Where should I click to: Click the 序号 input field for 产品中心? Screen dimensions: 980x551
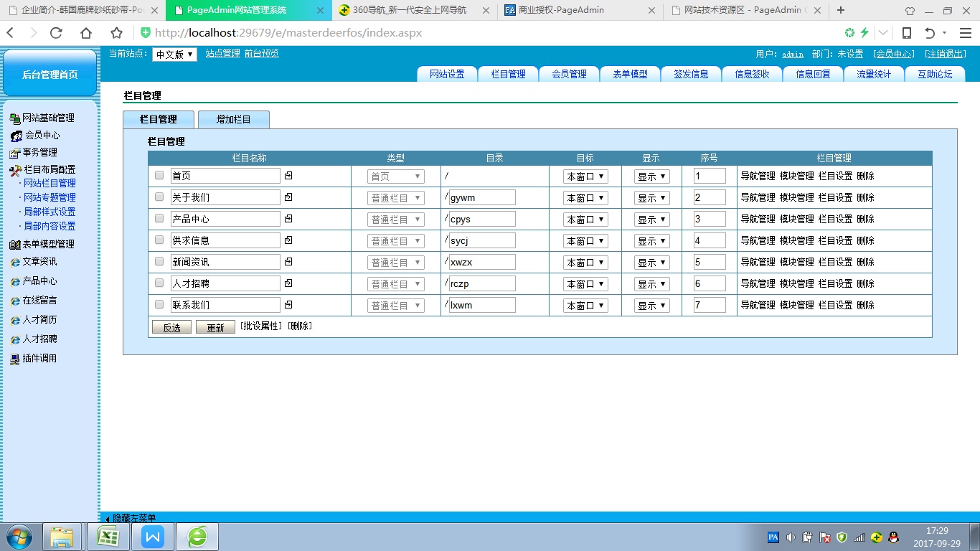[x=710, y=219]
